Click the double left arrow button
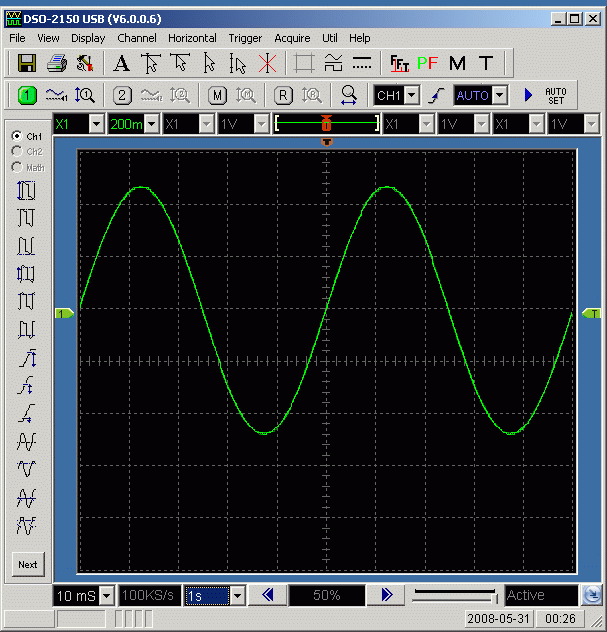 coord(267,595)
